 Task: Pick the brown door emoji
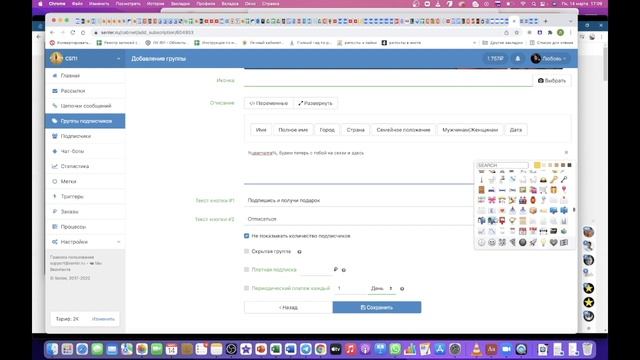click(482, 190)
